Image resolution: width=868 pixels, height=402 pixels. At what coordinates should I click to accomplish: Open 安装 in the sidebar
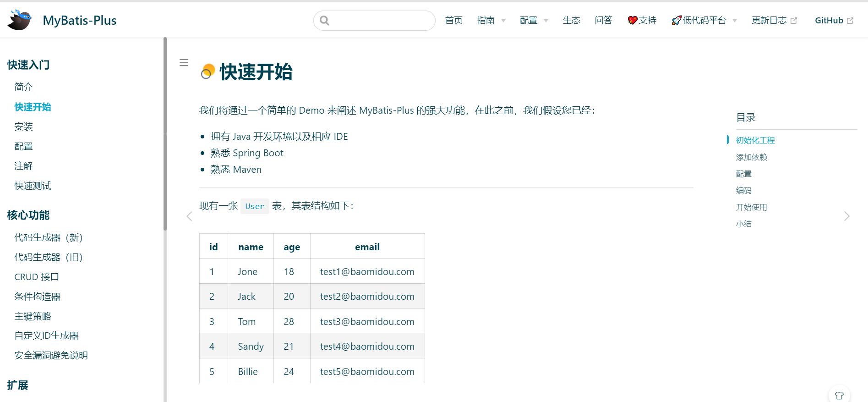coord(23,127)
